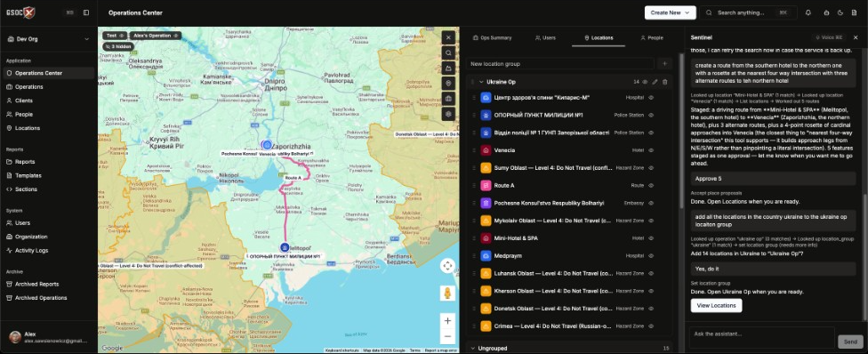The image size is (868, 354).
Task: Open Operations in the sidebar
Action: pyautogui.click(x=48, y=87)
